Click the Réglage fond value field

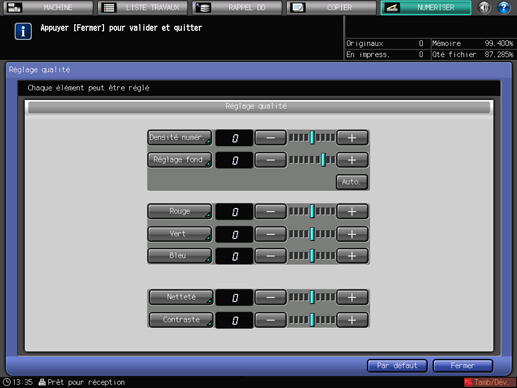pyautogui.click(x=234, y=160)
